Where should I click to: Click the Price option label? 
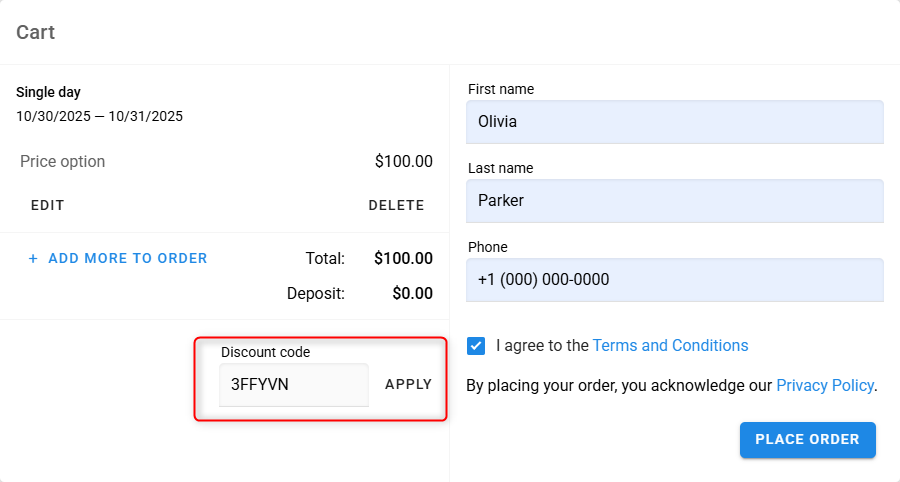pyautogui.click(x=62, y=161)
